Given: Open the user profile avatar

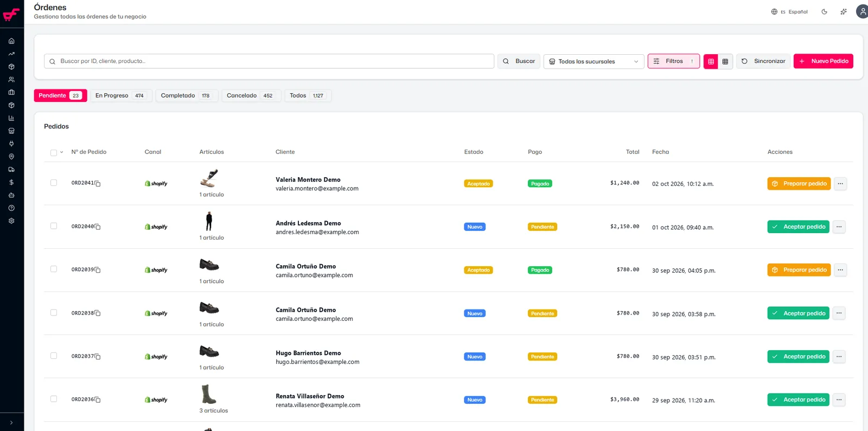Looking at the screenshot, I should pyautogui.click(x=862, y=11).
